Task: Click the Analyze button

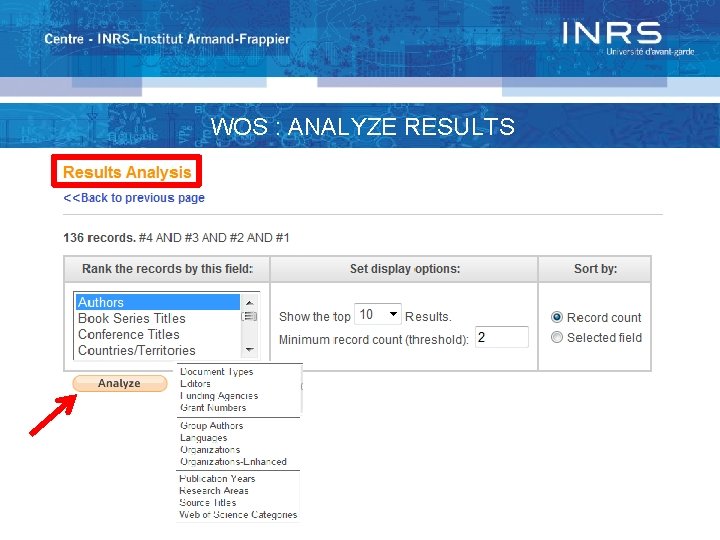Action: (x=120, y=383)
